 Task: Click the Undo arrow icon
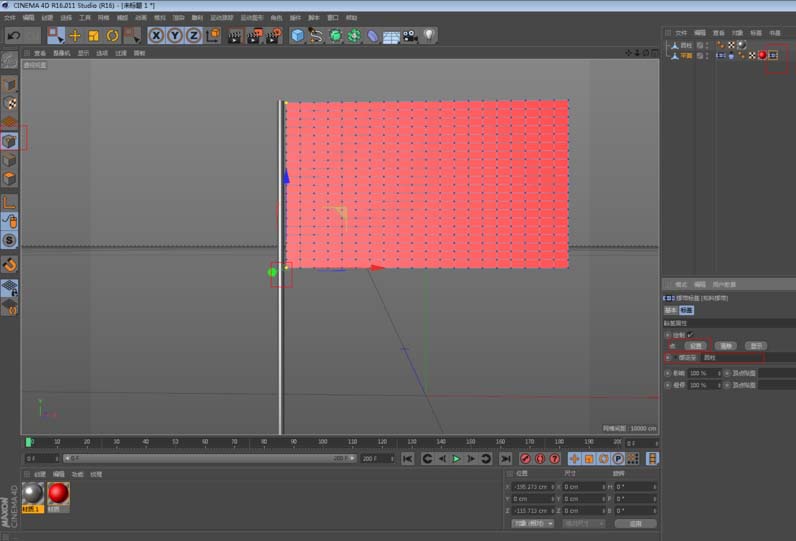[15, 35]
